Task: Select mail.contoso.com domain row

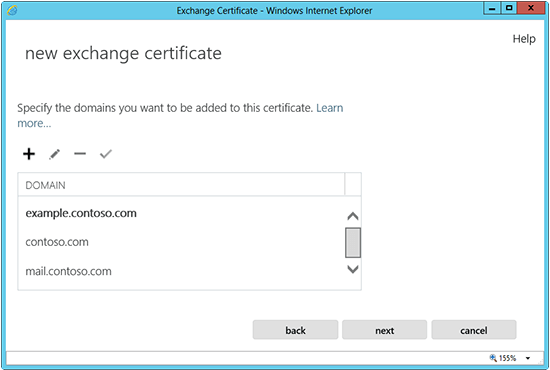Action: coord(181,271)
